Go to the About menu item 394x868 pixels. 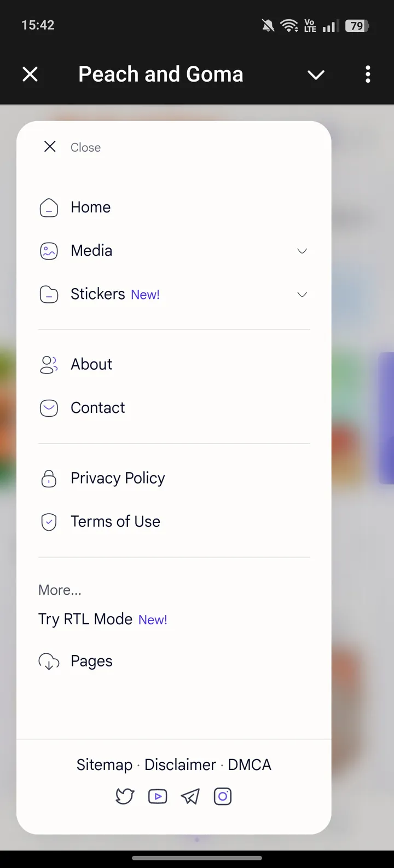[91, 365]
